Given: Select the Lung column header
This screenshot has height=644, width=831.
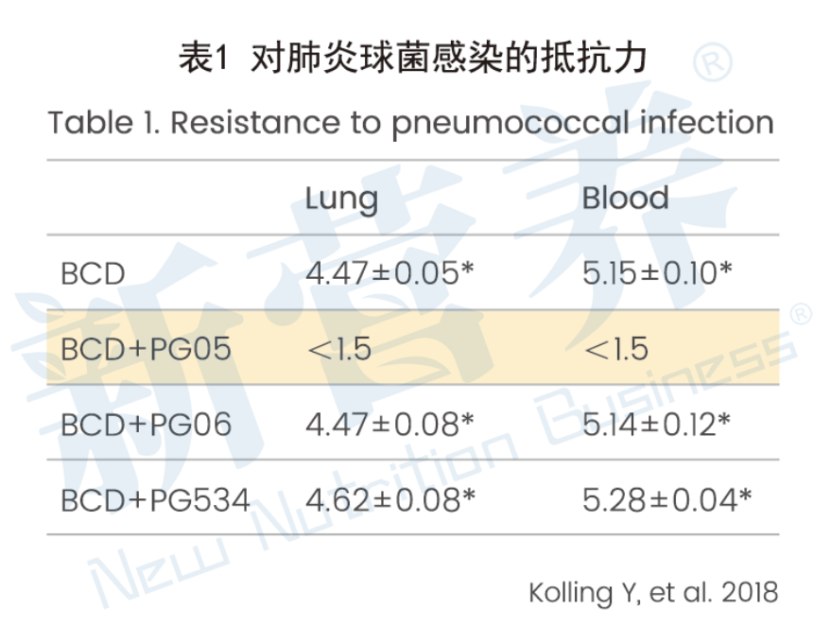Looking at the screenshot, I should pyautogui.click(x=342, y=200).
